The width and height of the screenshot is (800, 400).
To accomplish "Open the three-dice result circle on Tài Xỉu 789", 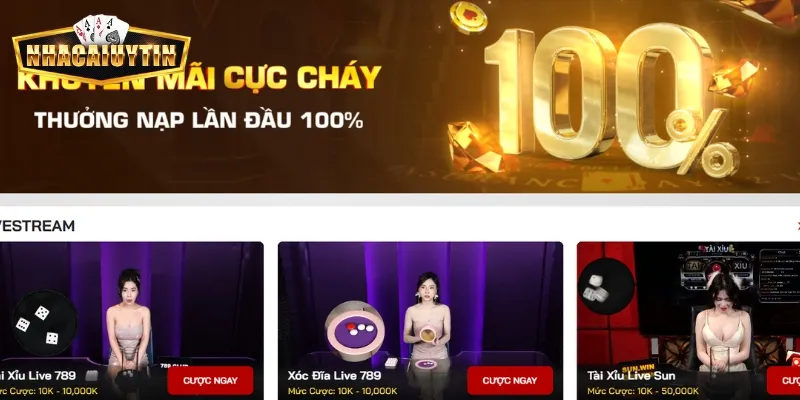I will tap(44, 323).
